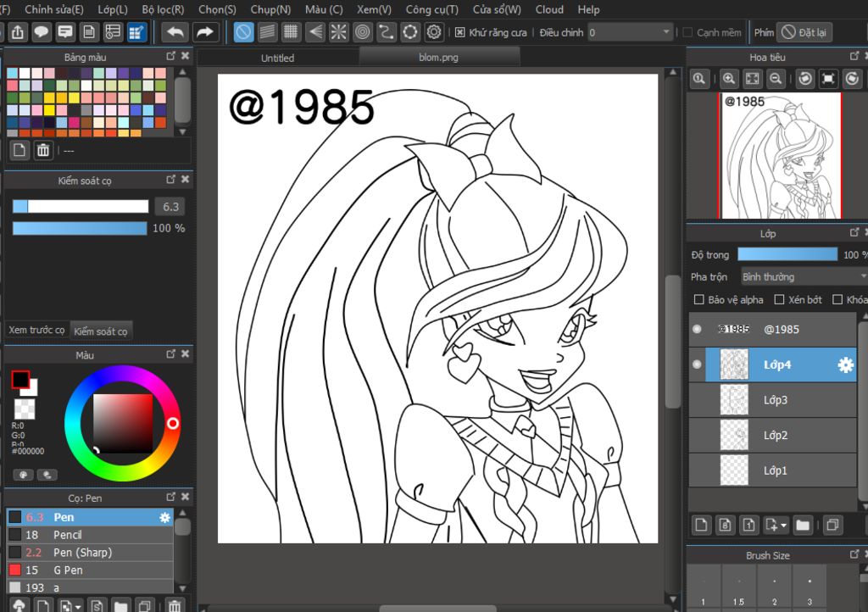Fit canvas to window in navigator
The height and width of the screenshot is (612, 868).
(x=753, y=79)
